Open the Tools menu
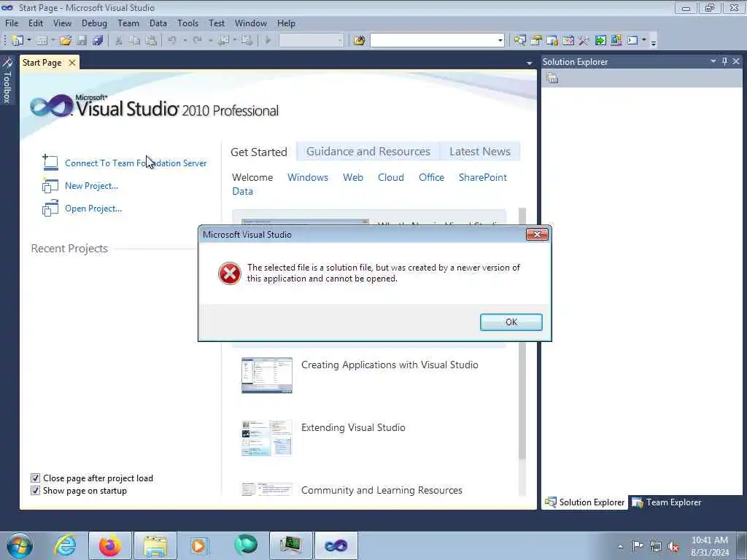 pos(187,23)
